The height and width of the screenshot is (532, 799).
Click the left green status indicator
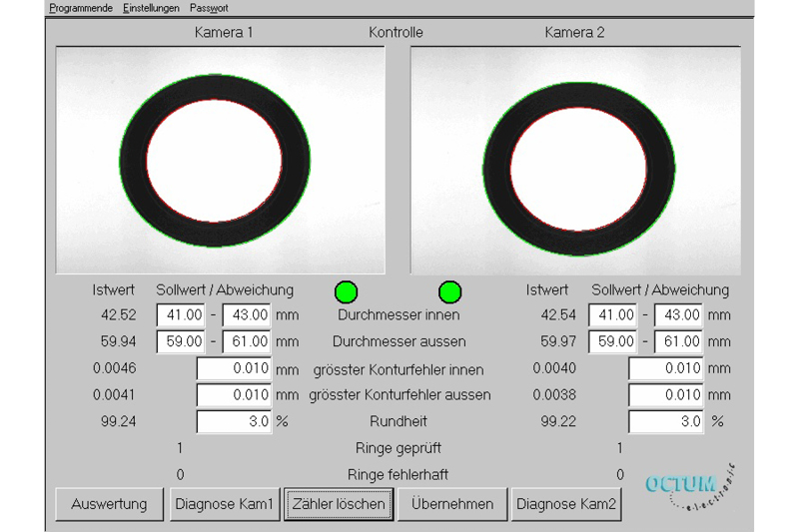coord(346,292)
